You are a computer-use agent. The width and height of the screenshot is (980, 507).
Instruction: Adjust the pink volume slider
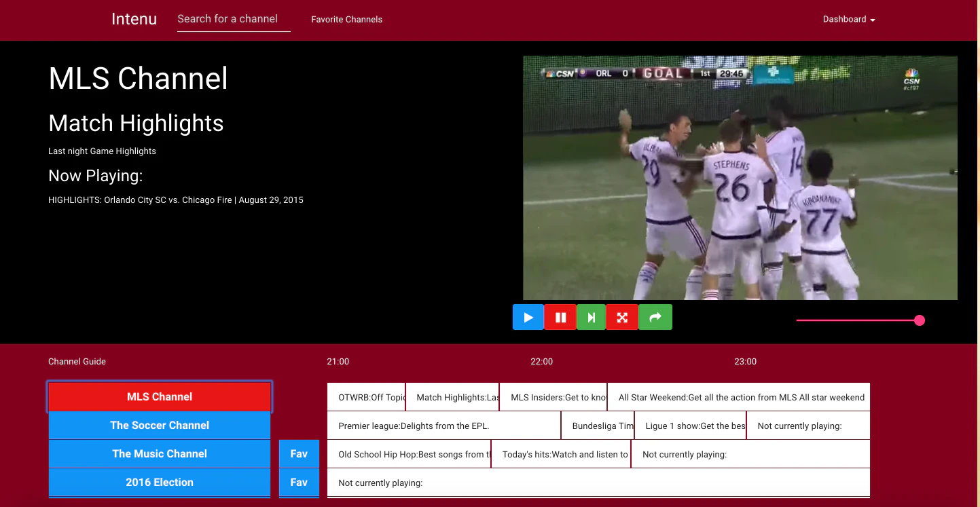(x=860, y=320)
